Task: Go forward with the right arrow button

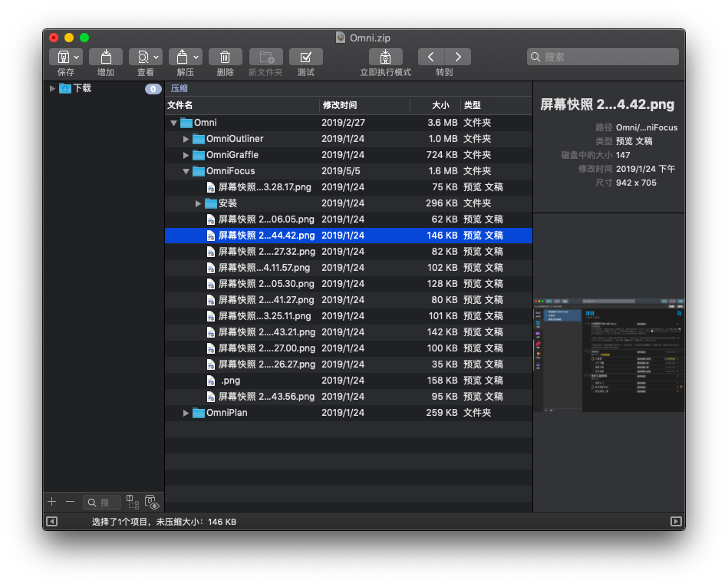Action: click(458, 57)
